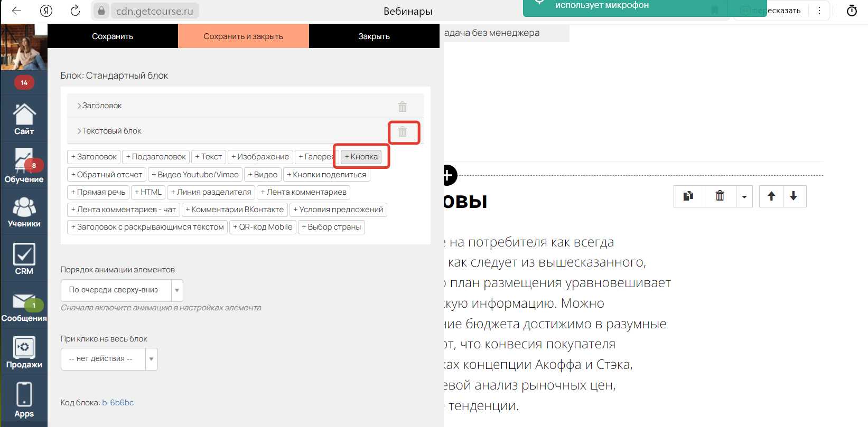
Task: Move block up with arrow
Action: pyautogui.click(x=771, y=196)
